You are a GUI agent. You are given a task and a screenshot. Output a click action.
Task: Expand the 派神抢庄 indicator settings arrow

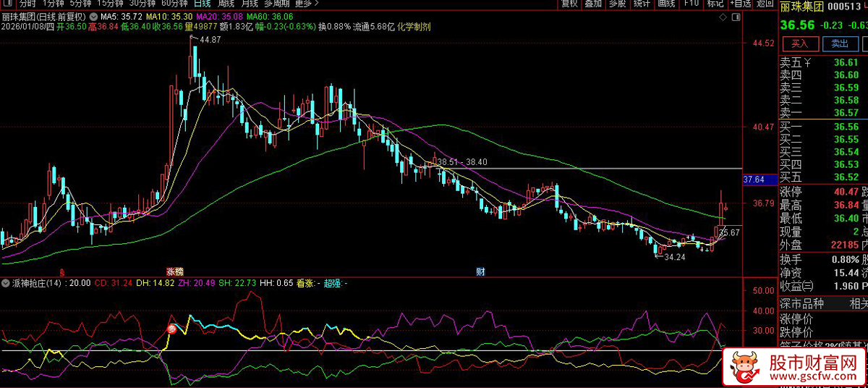coord(7,283)
